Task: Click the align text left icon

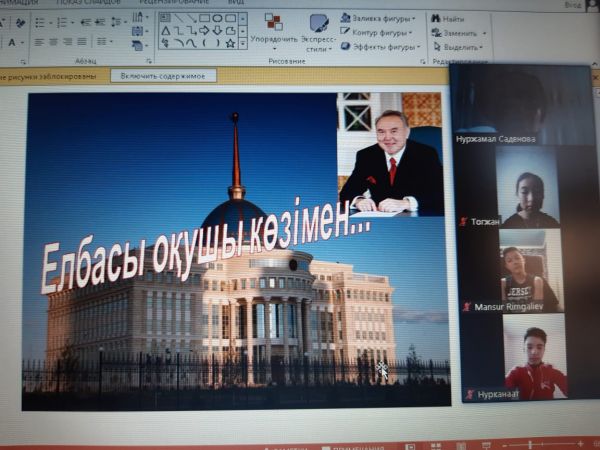Action: 39,42
